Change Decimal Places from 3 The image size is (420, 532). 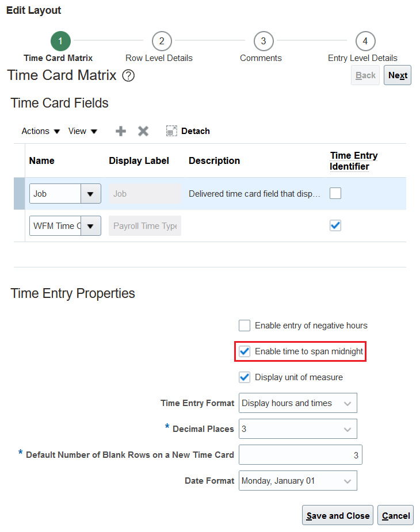(x=348, y=428)
